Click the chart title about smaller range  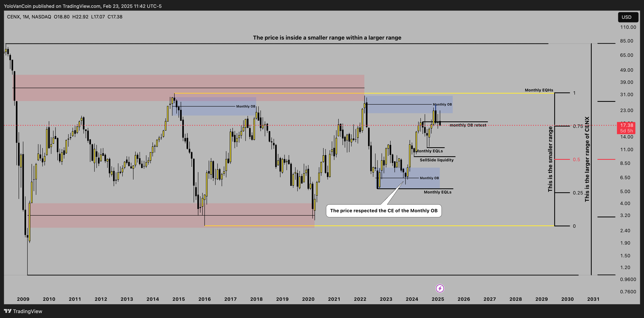[x=327, y=38]
